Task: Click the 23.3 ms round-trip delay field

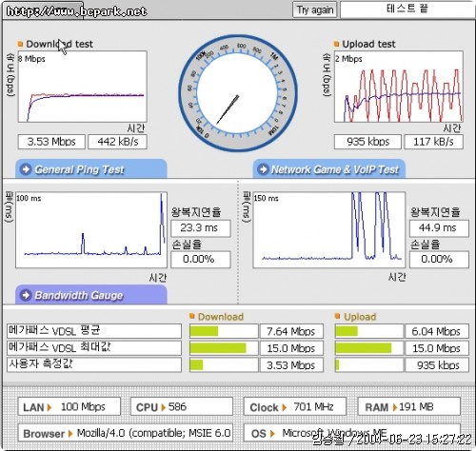Action: 201,228
